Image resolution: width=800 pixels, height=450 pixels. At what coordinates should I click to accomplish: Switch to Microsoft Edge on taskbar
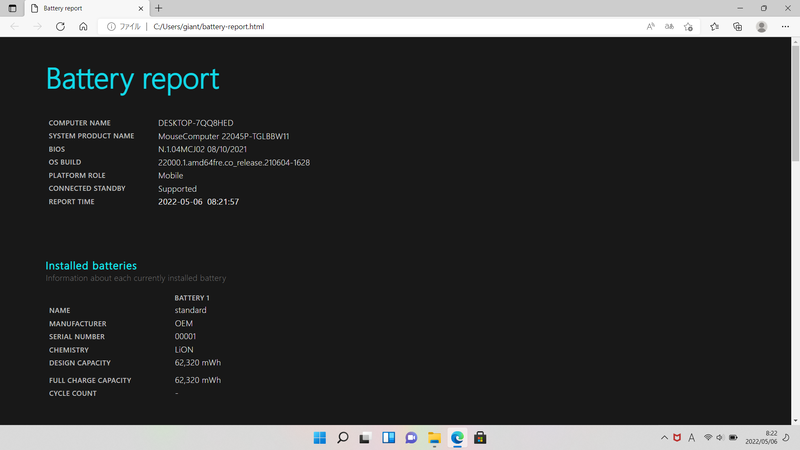coord(457,438)
